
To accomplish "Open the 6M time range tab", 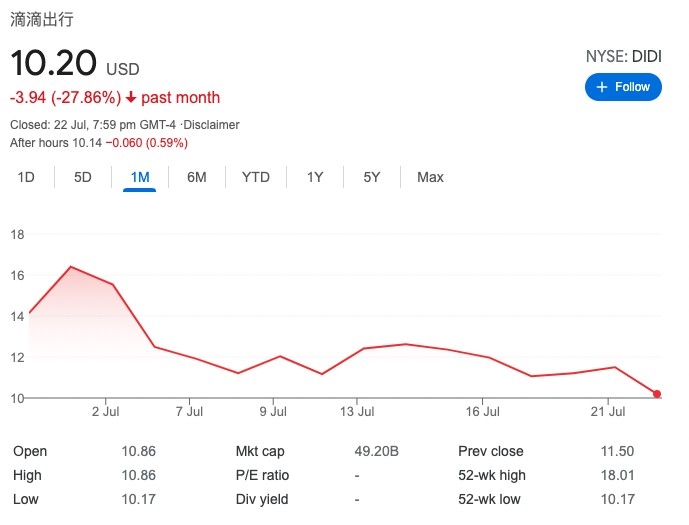I will 196,177.
